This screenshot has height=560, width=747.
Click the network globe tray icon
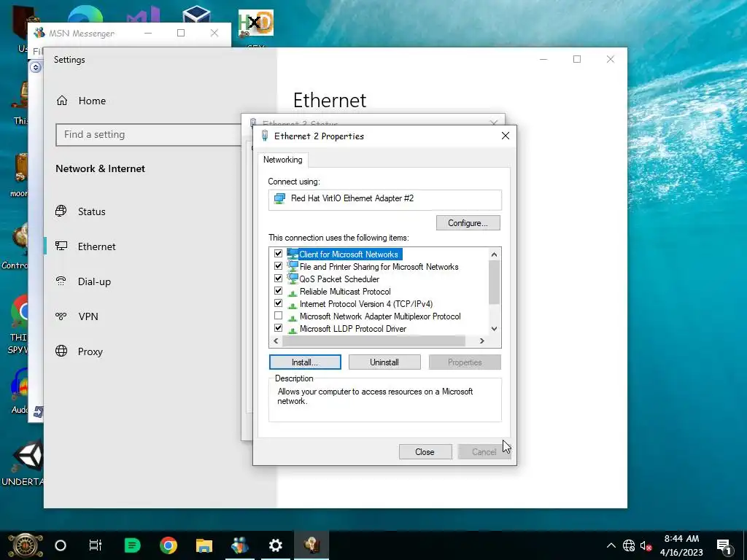(x=629, y=545)
